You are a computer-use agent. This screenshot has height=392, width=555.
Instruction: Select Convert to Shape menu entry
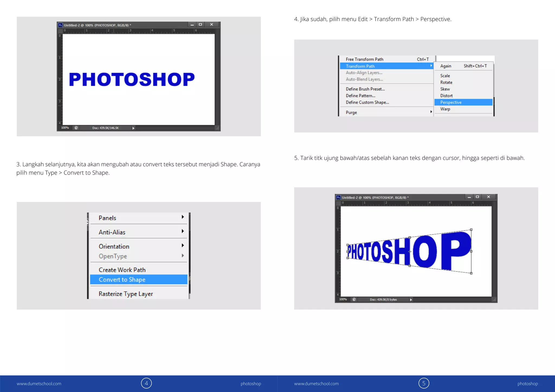[x=122, y=280]
